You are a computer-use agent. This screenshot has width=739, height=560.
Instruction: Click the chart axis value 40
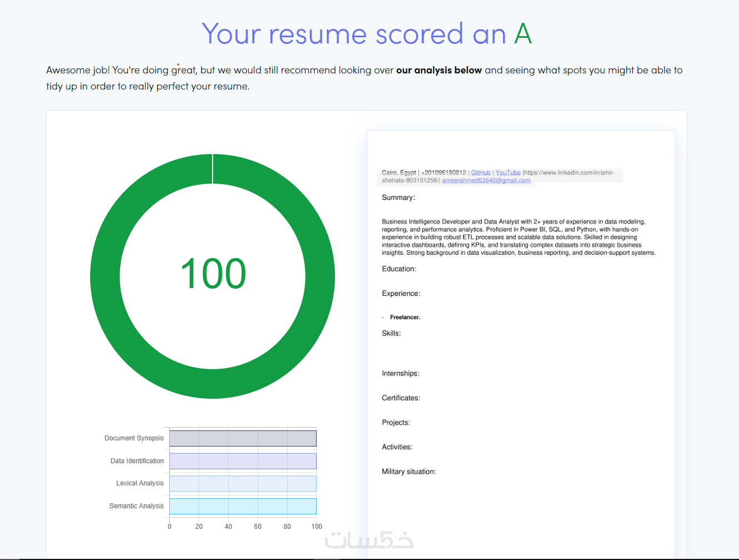point(228,527)
